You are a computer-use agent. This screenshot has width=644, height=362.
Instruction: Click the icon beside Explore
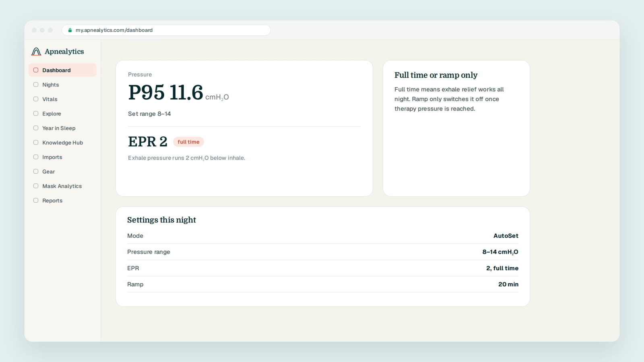36,113
